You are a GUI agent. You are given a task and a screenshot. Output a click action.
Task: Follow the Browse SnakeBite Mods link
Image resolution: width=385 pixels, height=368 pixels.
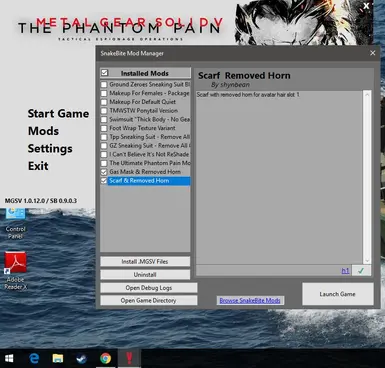point(250,300)
